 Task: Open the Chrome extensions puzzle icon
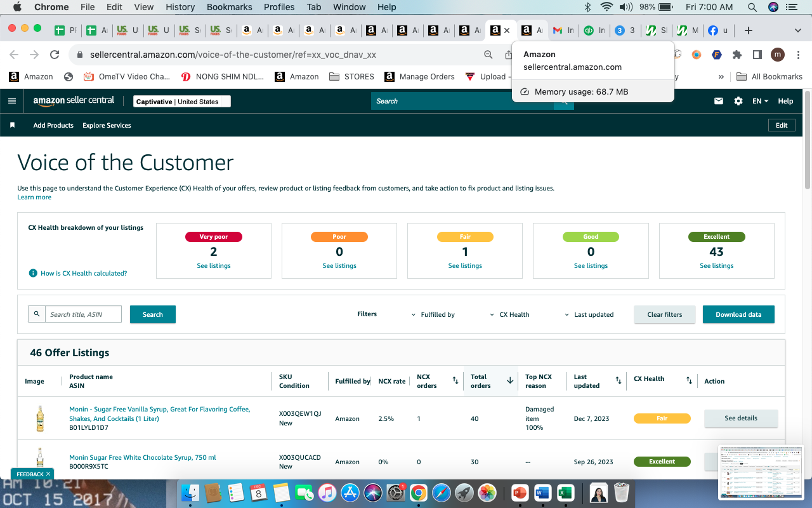(737, 55)
